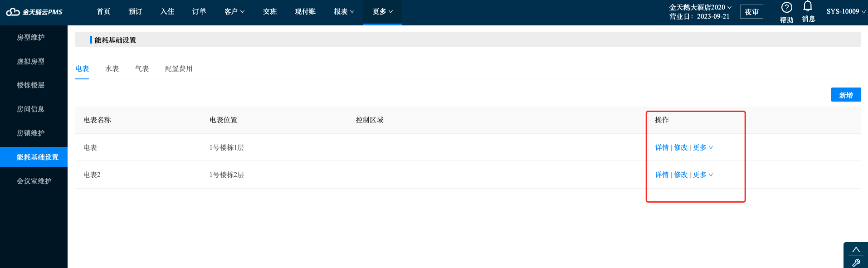Select 房间信息 in the sidebar

click(x=31, y=109)
